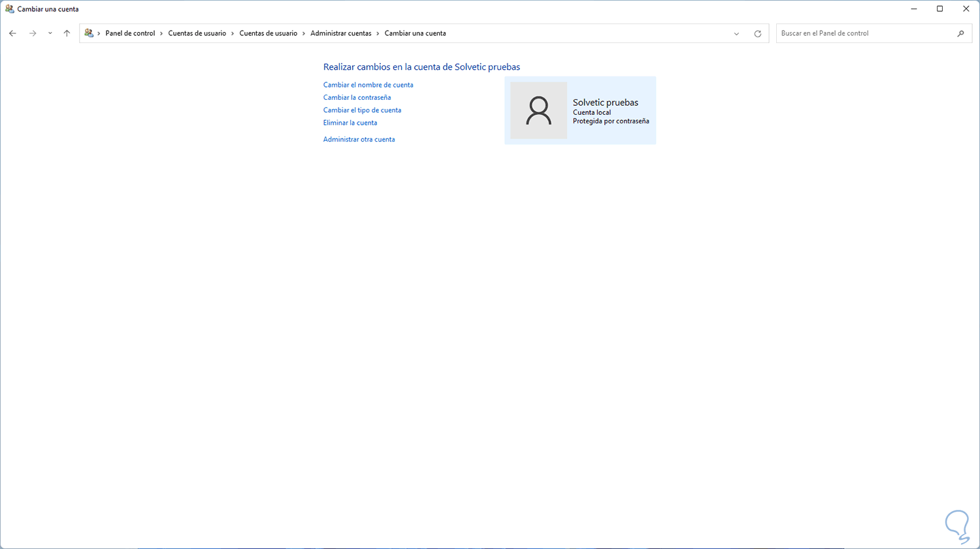Expand chevron after second 'Cuentas de usuario'

(304, 33)
